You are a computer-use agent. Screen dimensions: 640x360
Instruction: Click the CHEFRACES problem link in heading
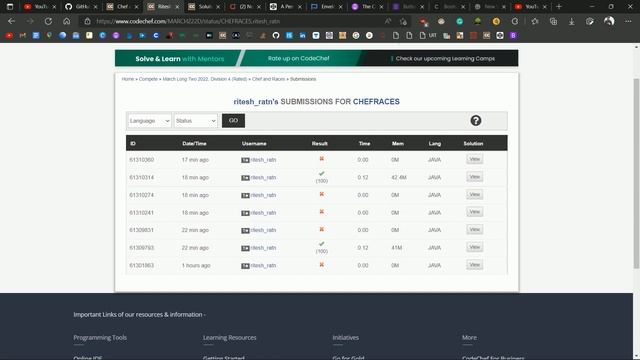tap(376, 102)
